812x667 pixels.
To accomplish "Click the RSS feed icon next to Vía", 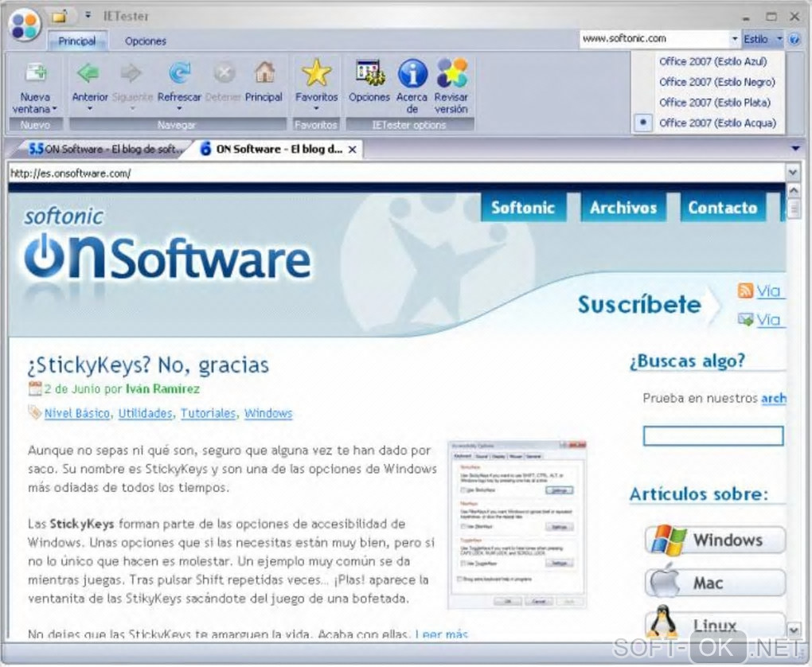I will [745, 291].
